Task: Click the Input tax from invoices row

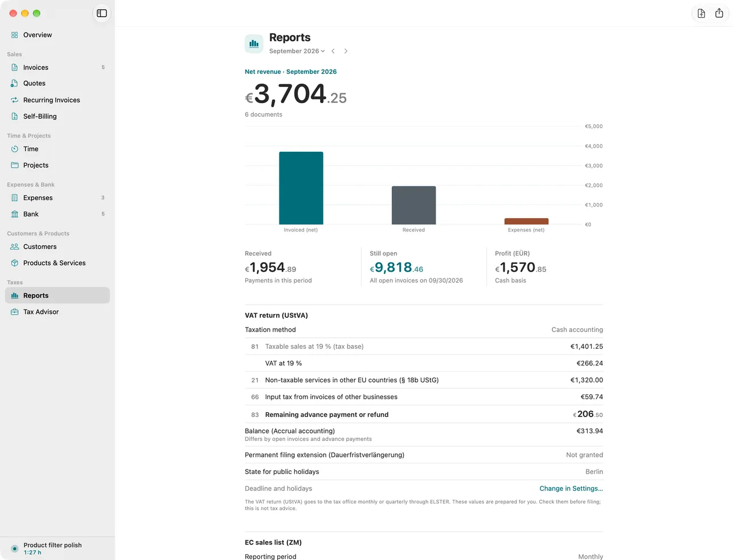Action: [x=424, y=397]
